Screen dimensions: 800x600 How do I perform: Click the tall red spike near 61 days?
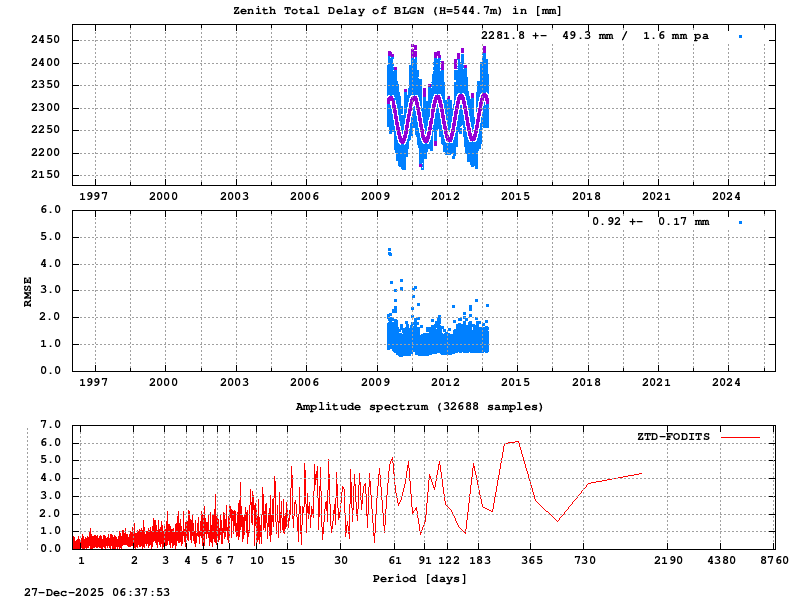click(393, 455)
